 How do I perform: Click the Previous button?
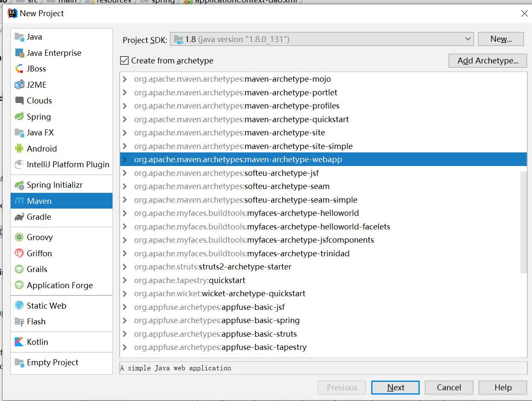(342, 387)
